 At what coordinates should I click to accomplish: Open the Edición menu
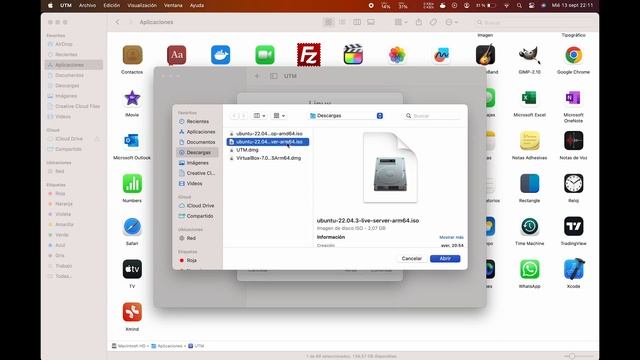click(x=111, y=6)
